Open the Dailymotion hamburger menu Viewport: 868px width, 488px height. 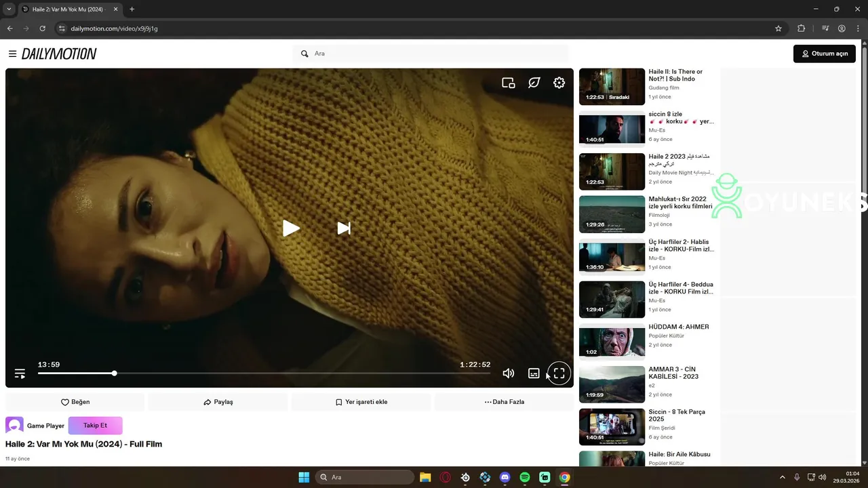[x=12, y=54]
